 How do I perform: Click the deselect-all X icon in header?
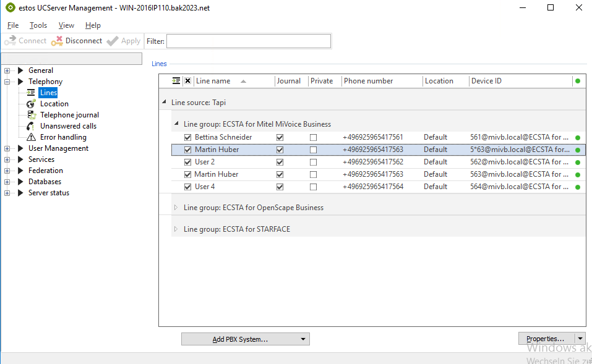tap(187, 81)
